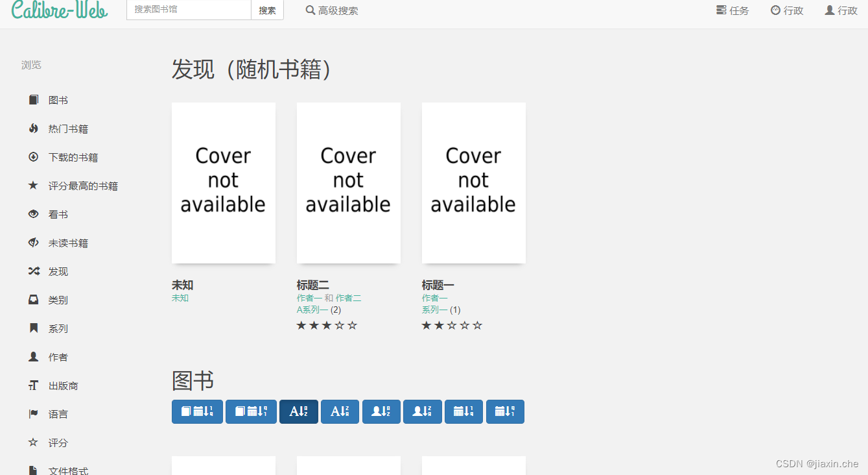
Task: Click the 搜索 search button
Action: pyautogui.click(x=267, y=10)
